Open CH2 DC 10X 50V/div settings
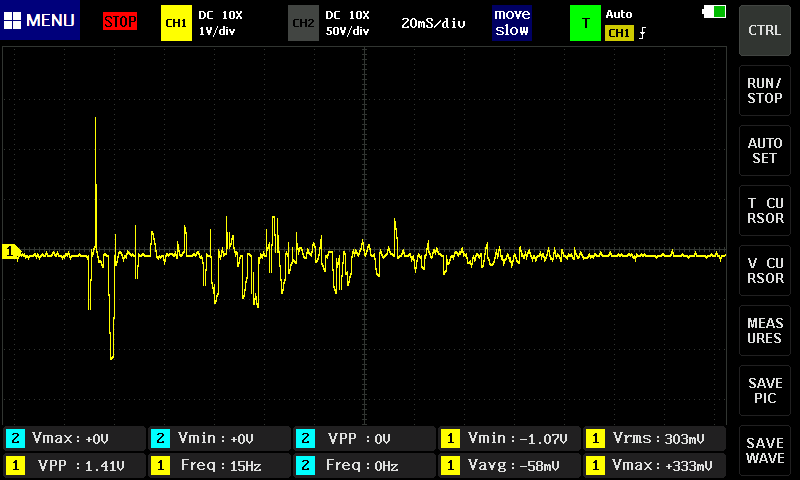 click(347, 22)
